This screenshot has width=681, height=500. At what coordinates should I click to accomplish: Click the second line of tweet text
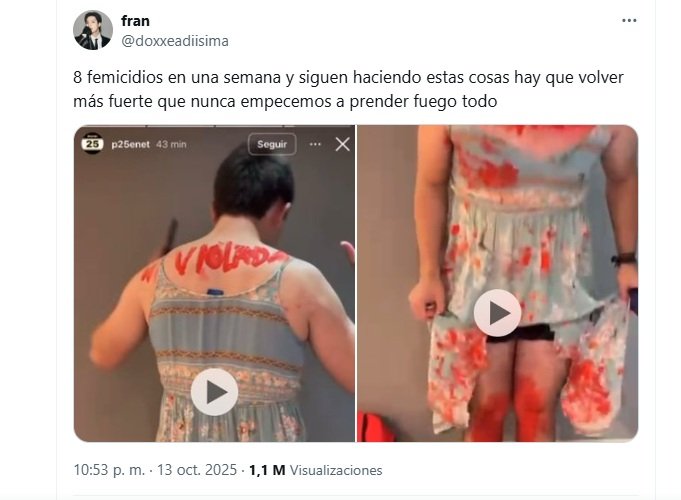click(x=285, y=102)
